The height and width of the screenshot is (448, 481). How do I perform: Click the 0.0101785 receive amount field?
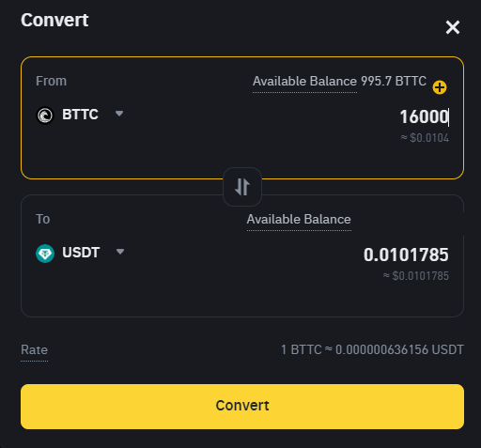click(x=406, y=255)
